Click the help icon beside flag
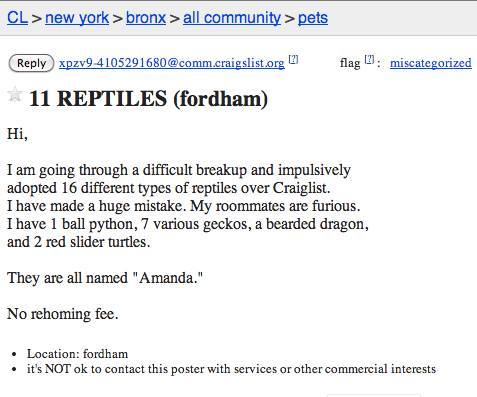 tap(369, 59)
